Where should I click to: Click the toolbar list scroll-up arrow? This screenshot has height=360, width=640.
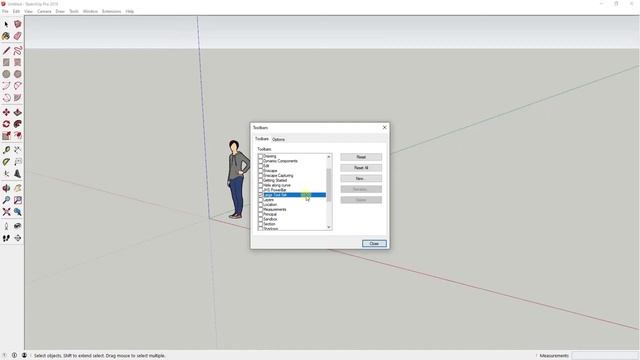(329, 157)
